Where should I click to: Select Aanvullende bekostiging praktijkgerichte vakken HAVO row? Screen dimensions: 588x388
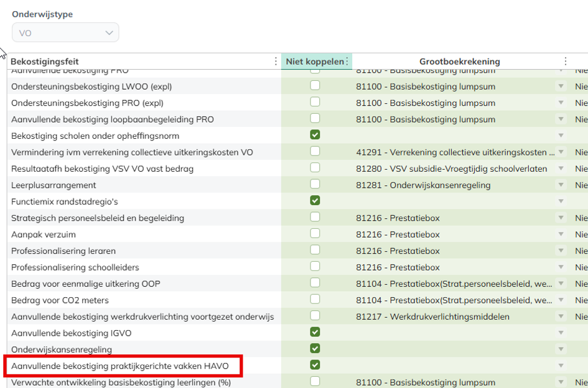[120, 366]
